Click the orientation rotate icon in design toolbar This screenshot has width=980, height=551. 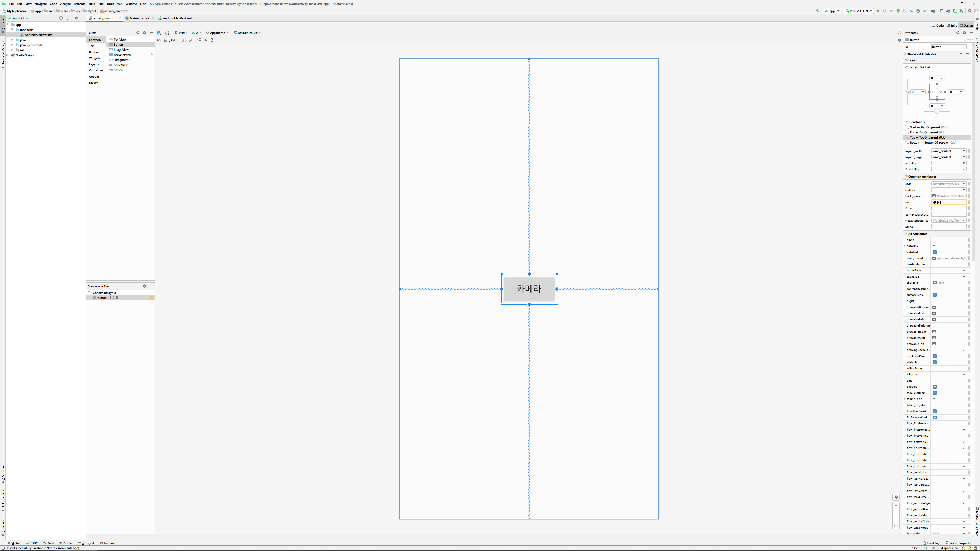pyautogui.click(x=167, y=33)
